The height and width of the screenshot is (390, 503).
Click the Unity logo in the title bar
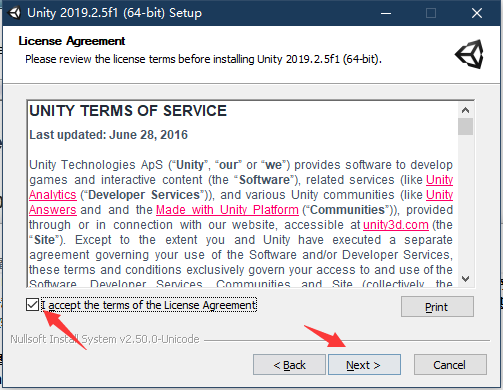(x=14, y=13)
